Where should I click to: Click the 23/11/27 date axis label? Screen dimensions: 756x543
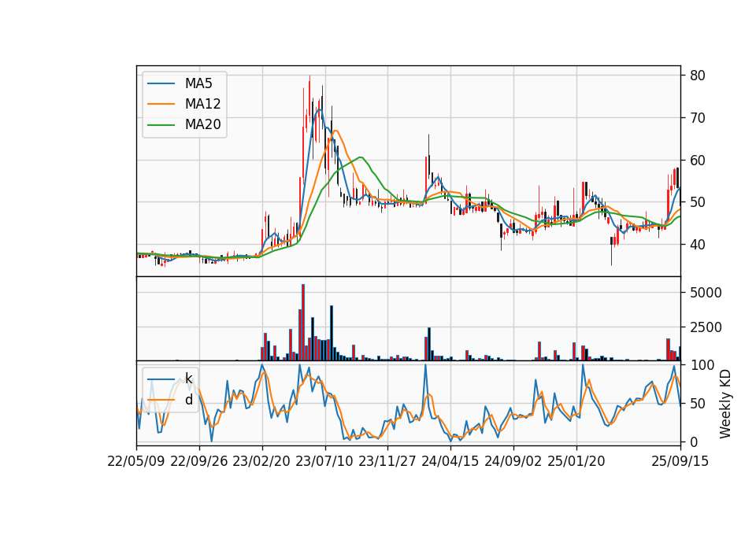[x=387, y=461]
